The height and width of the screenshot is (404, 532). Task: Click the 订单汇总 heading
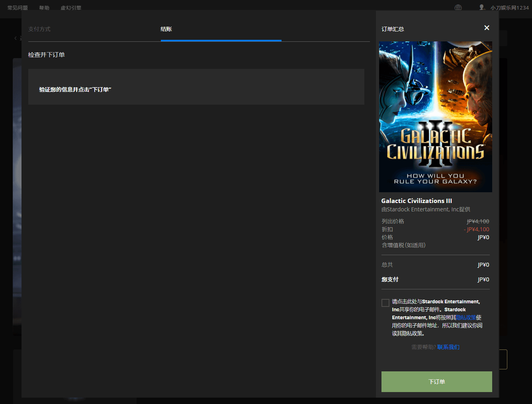393,29
